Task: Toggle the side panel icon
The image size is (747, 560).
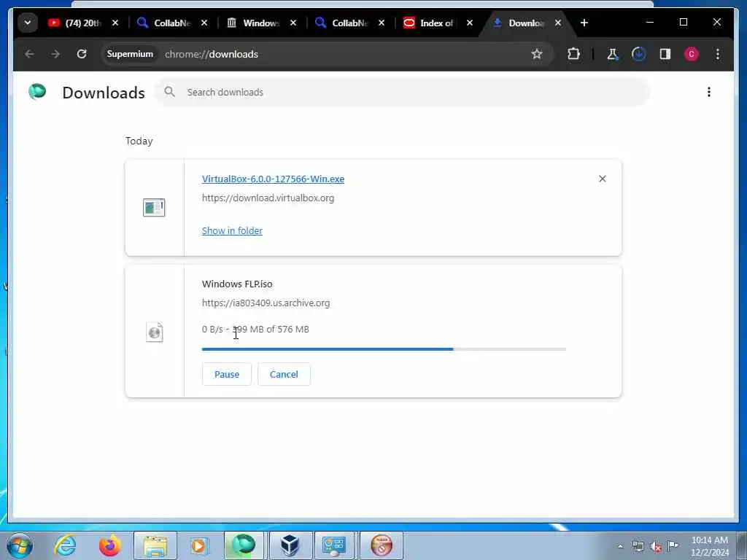Action: click(x=665, y=54)
